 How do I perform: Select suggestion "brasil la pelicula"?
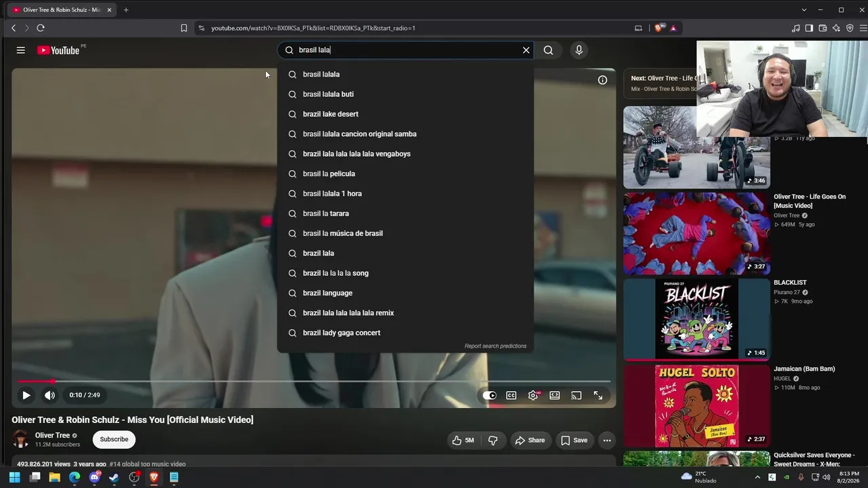[406, 174]
